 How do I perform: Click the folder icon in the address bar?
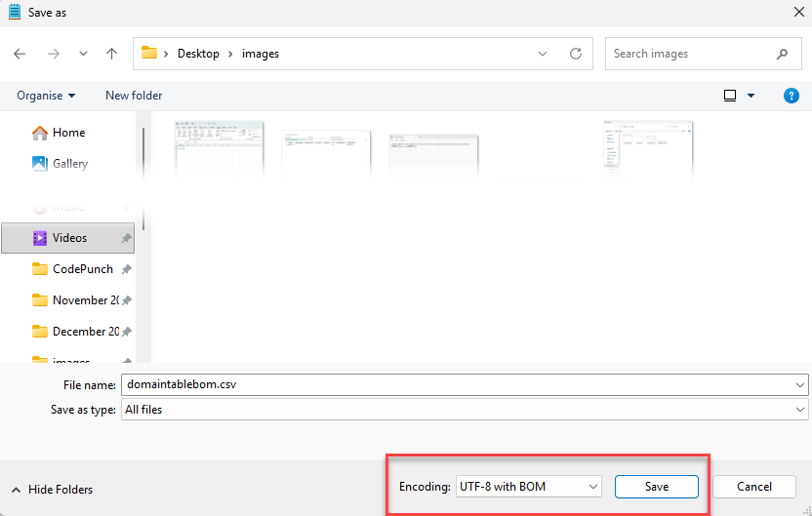coord(149,53)
